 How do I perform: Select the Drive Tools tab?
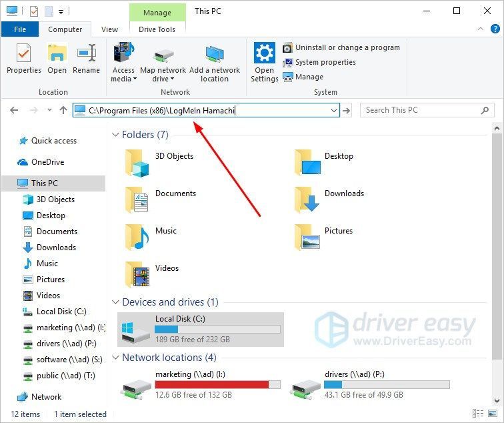(157, 29)
